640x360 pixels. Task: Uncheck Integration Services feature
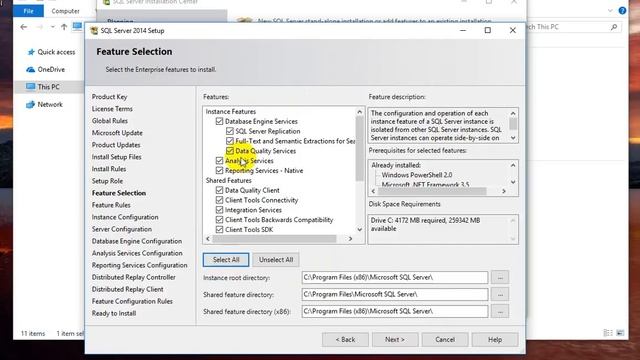[x=219, y=210]
